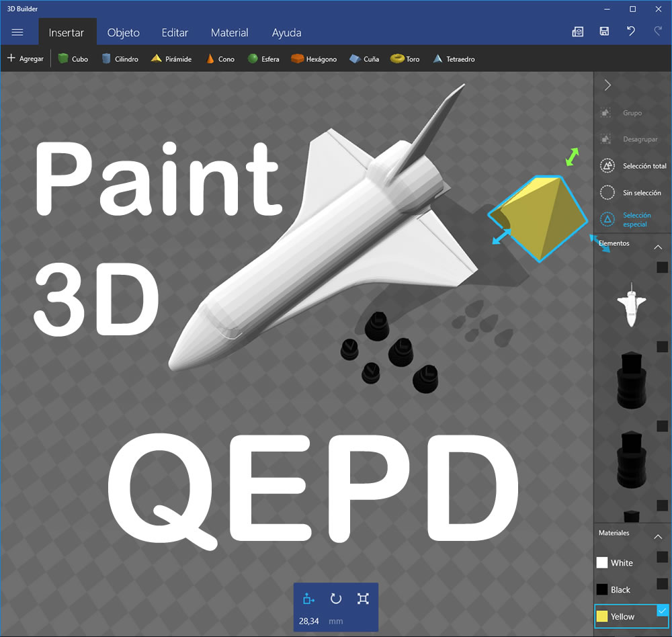This screenshot has width=672, height=637.
Task: Open the Objeto tab
Action: 124,32
